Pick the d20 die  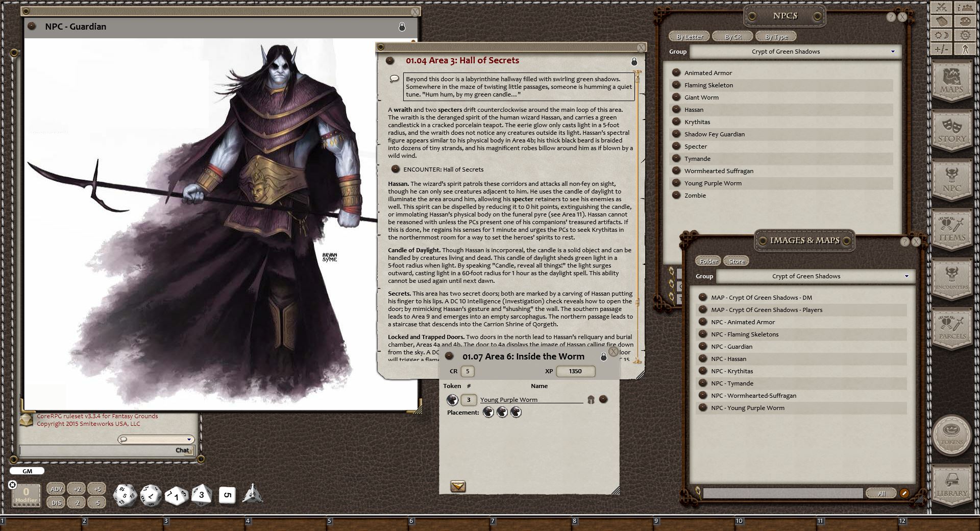pos(125,495)
